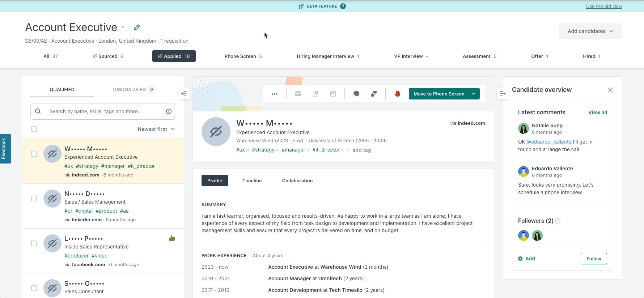Check the S••••• O••••• candidate checkbox
The image size is (644, 298).
point(34,288)
